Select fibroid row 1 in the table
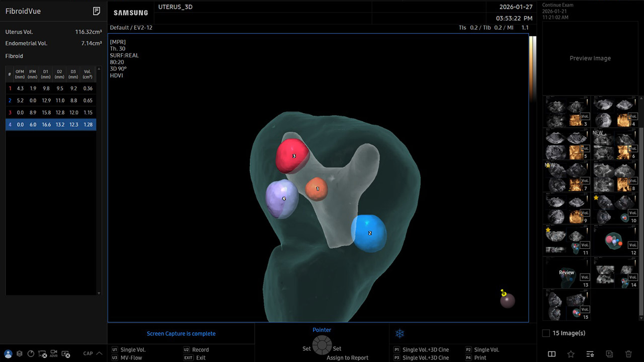The image size is (644, 362). (51, 88)
